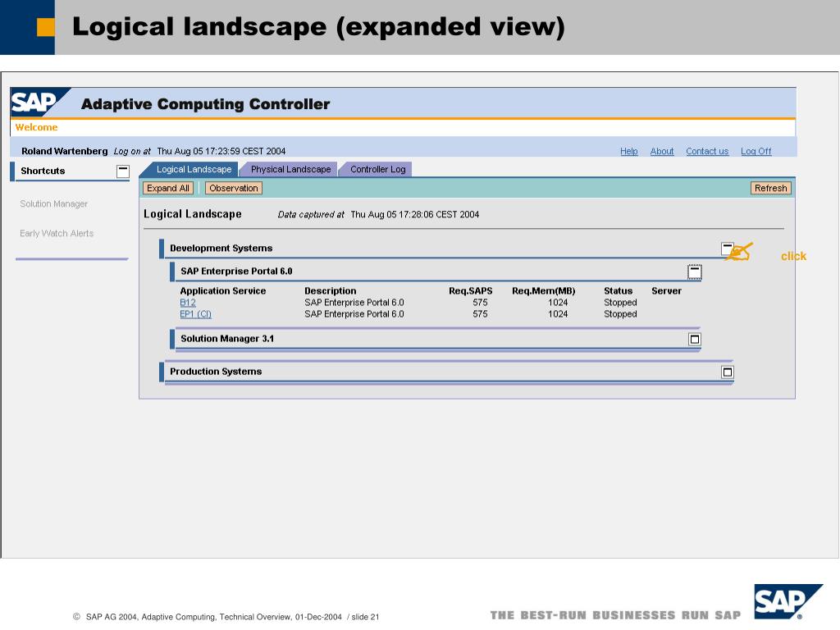
Task: Click the orange square beside the slide title
Action: tap(46, 27)
